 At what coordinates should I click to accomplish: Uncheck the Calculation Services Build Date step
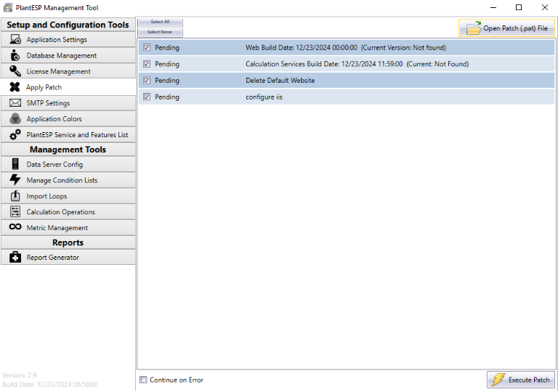click(x=147, y=64)
